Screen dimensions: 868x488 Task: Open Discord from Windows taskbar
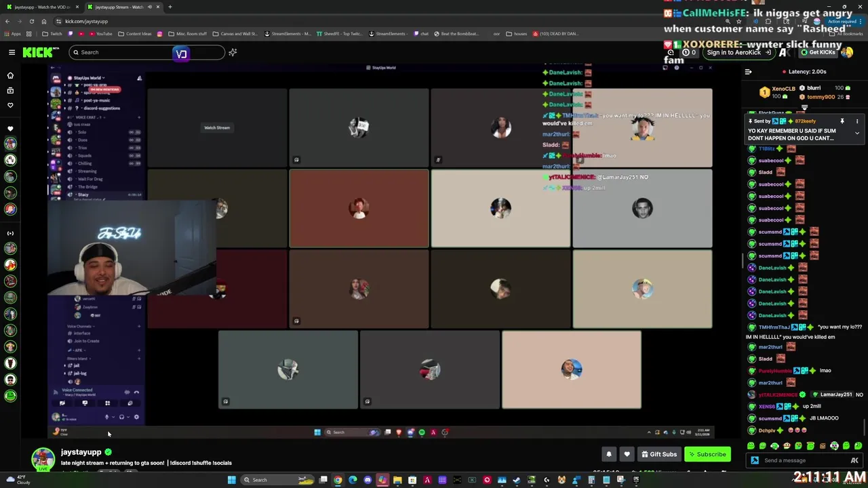[x=368, y=480]
